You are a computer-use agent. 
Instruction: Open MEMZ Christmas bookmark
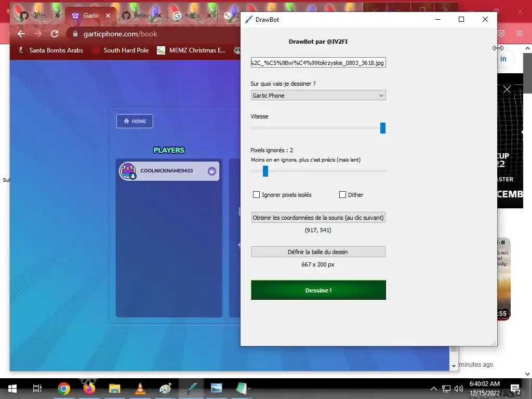coord(191,50)
